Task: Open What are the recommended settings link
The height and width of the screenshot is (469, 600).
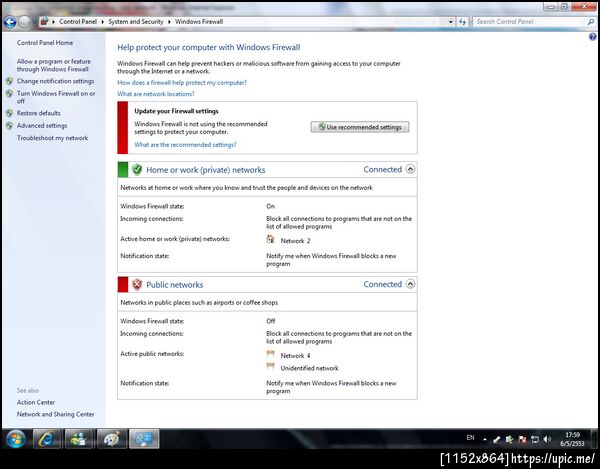Action: click(x=185, y=145)
